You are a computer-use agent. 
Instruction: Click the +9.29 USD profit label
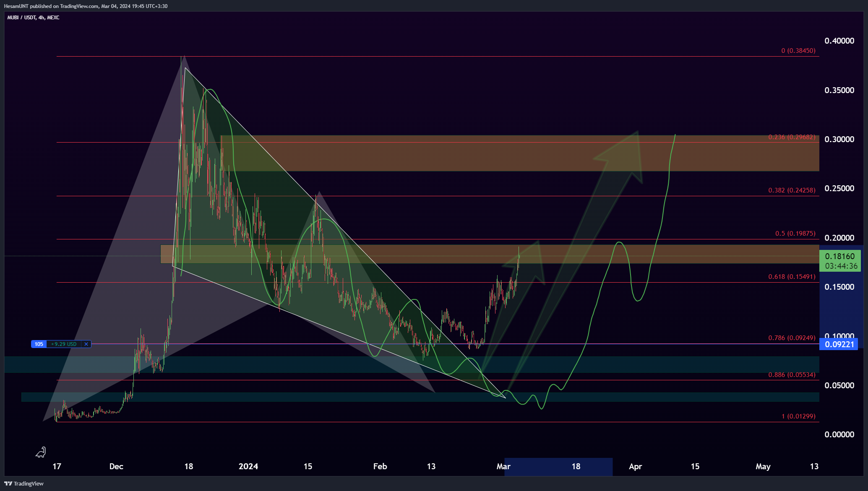(64, 344)
